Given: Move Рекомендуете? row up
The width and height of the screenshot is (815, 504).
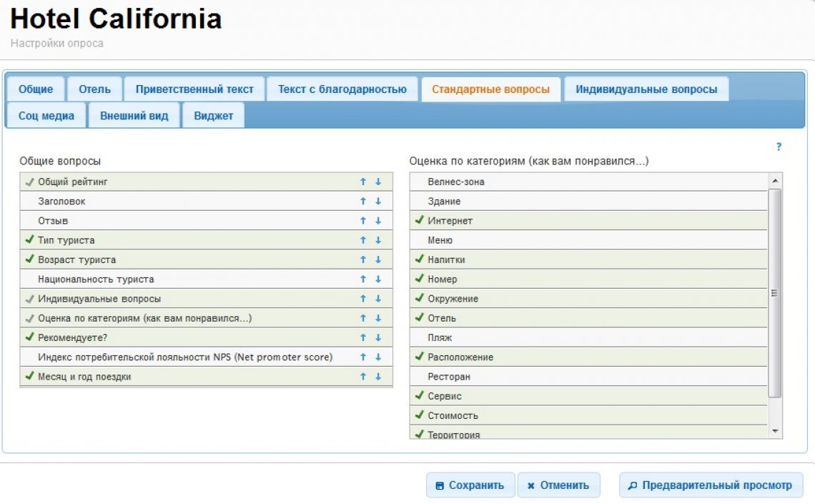Looking at the screenshot, I should [363, 337].
